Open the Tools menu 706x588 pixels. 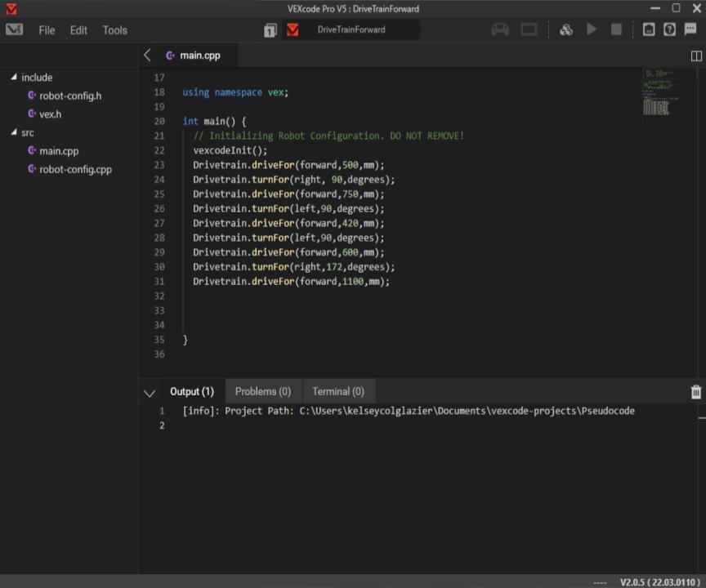point(114,30)
